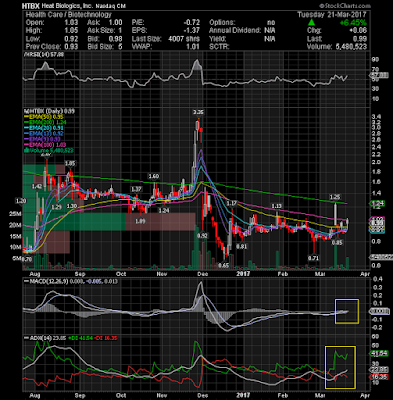Click the 0.71 low price marker

tap(313, 258)
